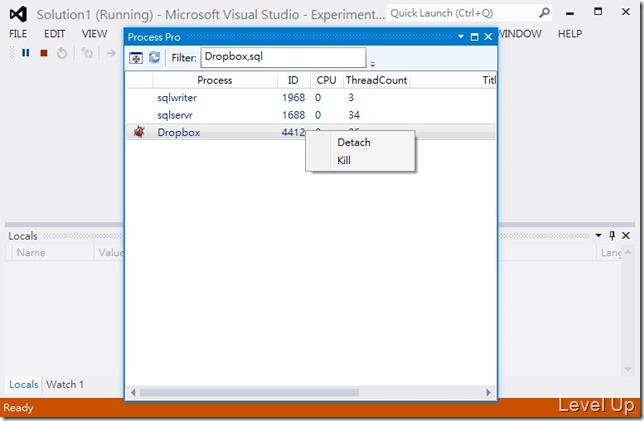Sort by the ThreadCount column header
The image size is (644, 421).
click(x=377, y=80)
